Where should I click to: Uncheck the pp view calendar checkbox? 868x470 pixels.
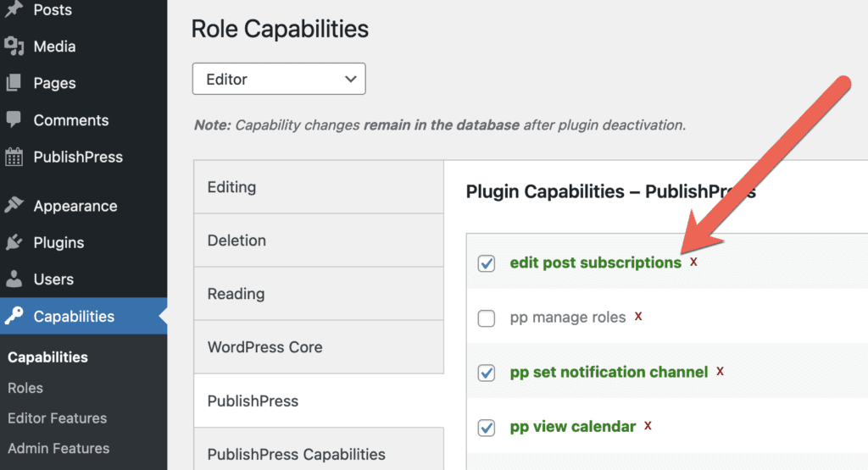[487, 428]
